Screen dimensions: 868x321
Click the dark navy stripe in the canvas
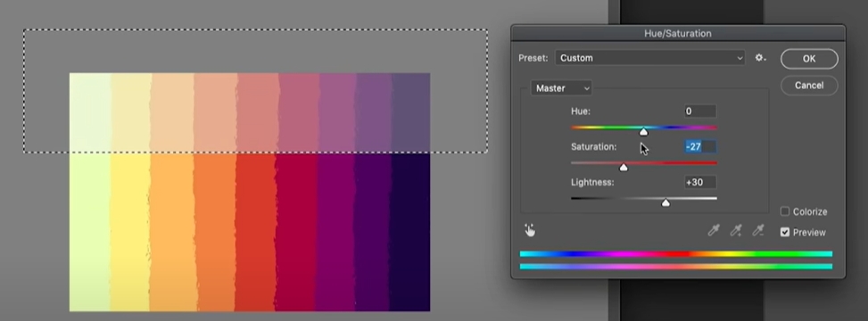[410, 233]
